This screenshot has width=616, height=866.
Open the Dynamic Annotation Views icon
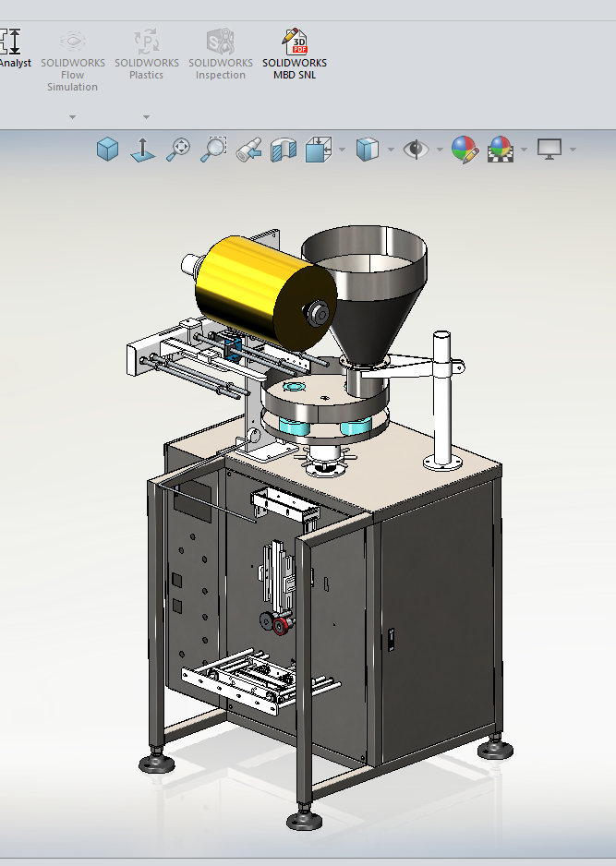[319, 150]
